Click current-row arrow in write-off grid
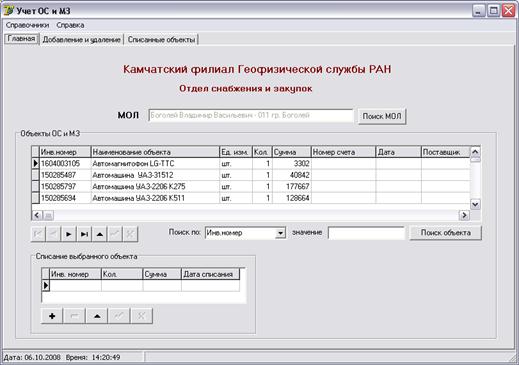The image size is (519, 365). pyautogui.click(x=46, y=286)
